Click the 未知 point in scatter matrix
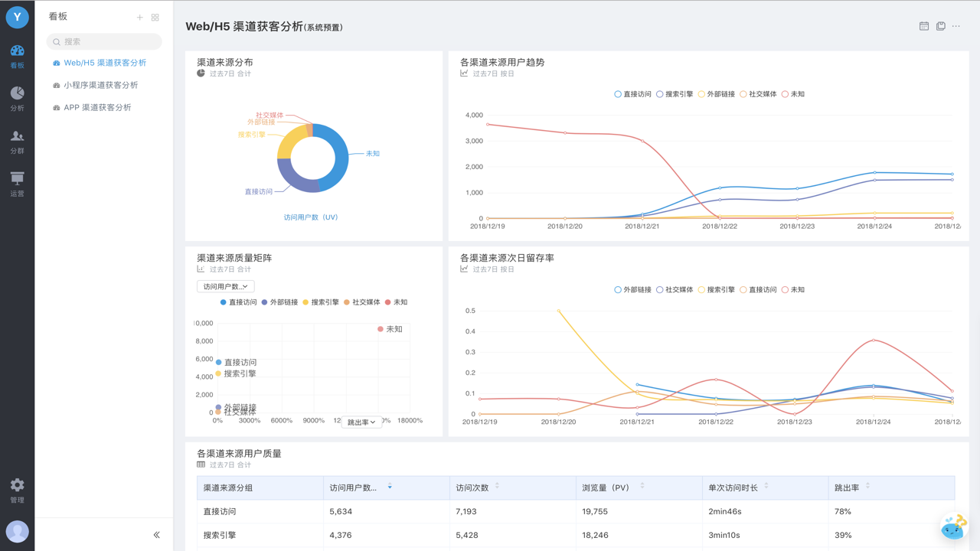This screenshot has height=551, width=980. click(381, 329)
